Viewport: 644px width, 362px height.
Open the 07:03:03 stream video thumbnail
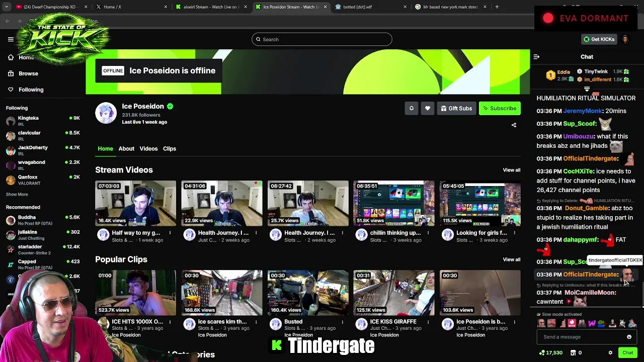[x=136, y=204]
